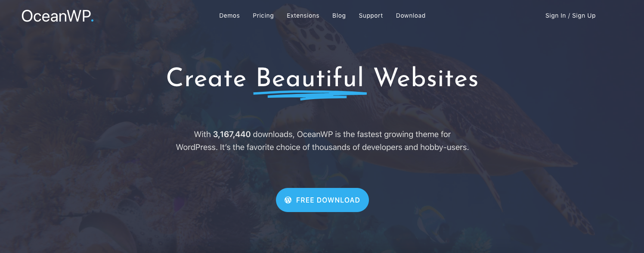Click the word Create in the headline

206,79
